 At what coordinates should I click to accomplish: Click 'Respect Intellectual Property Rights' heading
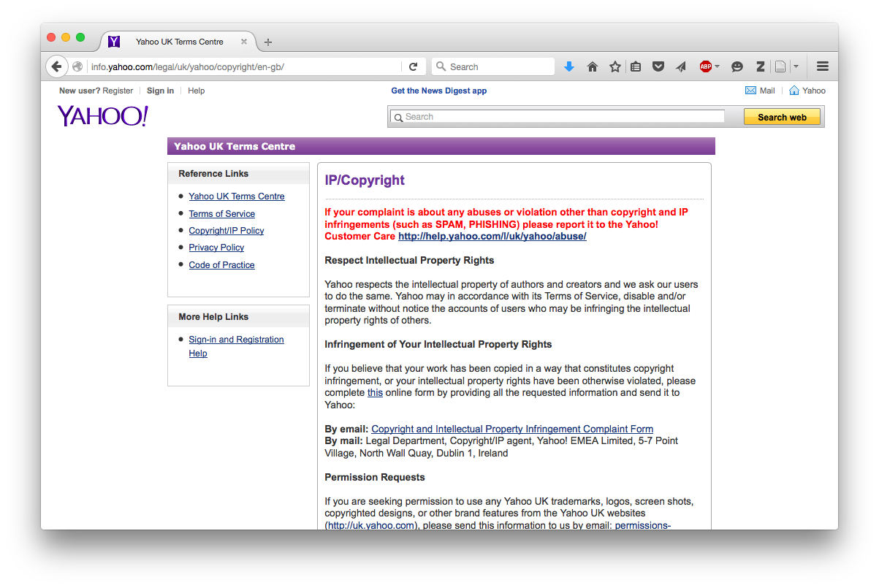(x=409, y=261)
